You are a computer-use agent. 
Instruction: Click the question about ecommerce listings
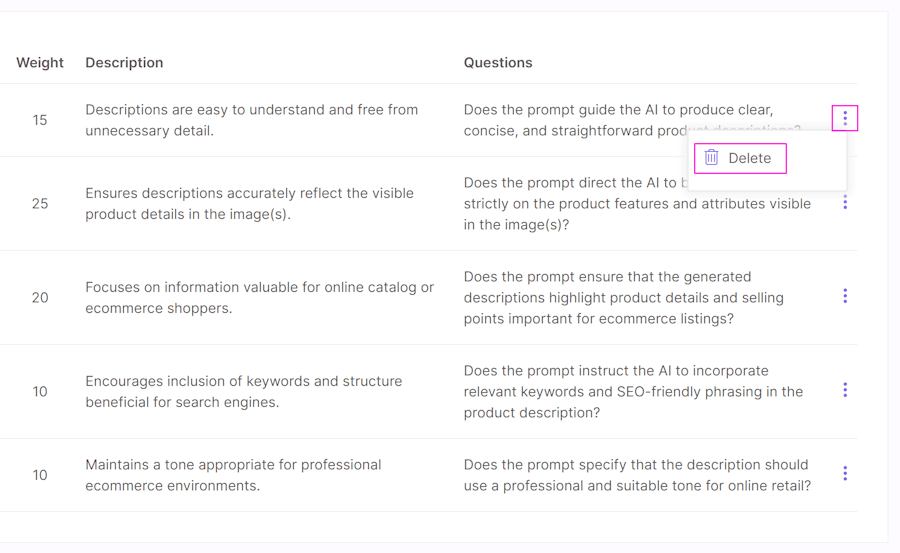coord(623,297)
